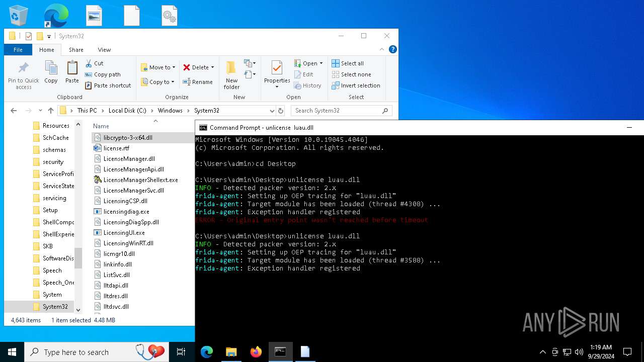Click Select none in ribbon
This screenshot has height=362, width=644.
click(x=351, y=74)
